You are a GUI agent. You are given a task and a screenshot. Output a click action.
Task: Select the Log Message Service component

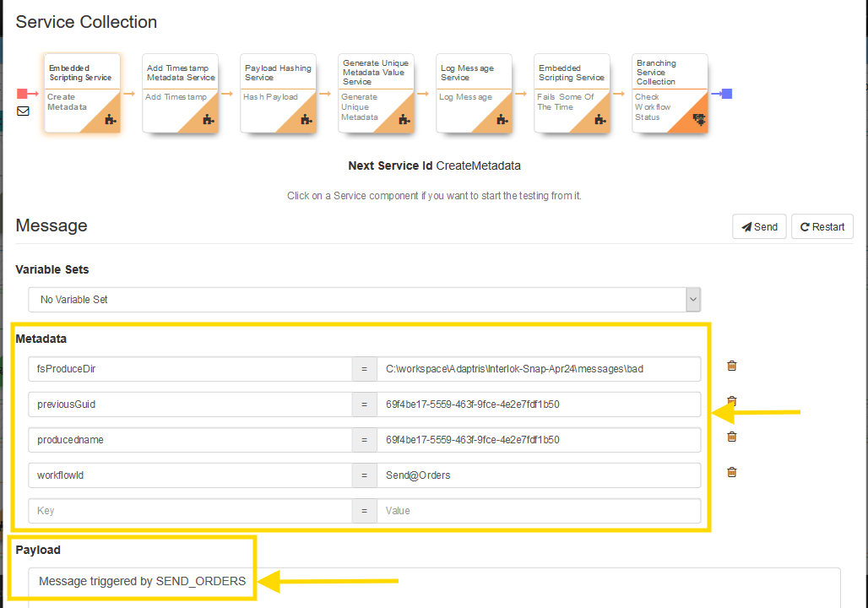[x=474, y=93]
